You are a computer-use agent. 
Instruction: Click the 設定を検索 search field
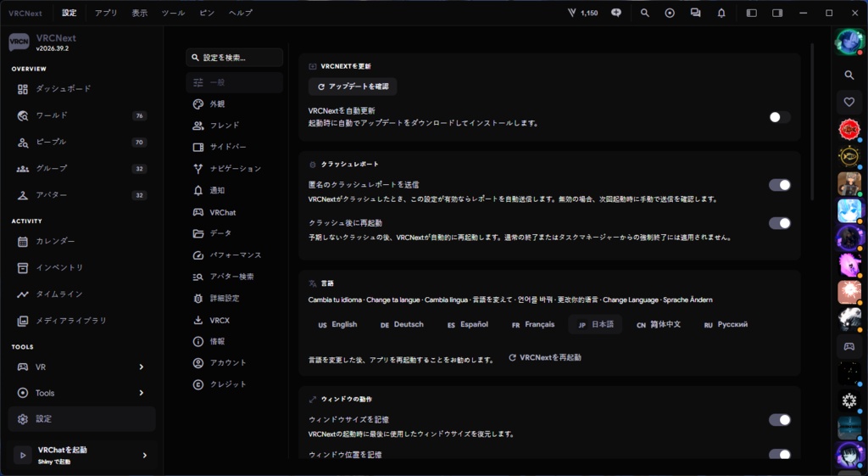234,58
